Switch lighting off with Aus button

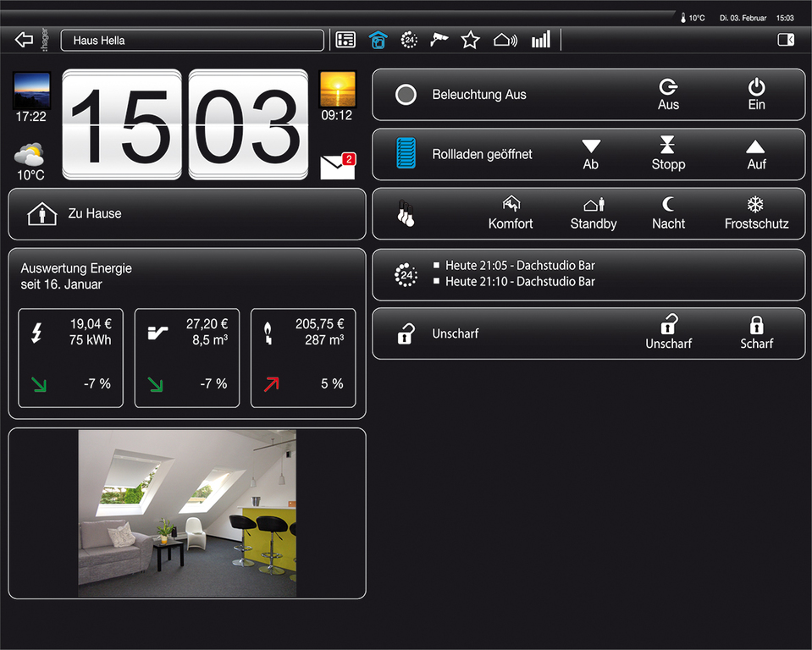(x=668, y=94)
